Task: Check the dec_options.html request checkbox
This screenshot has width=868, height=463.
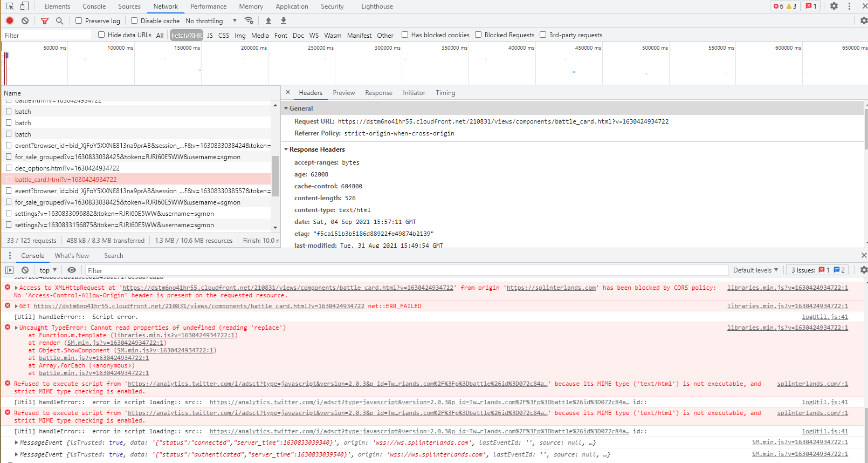Action: [x=9, y=168]
